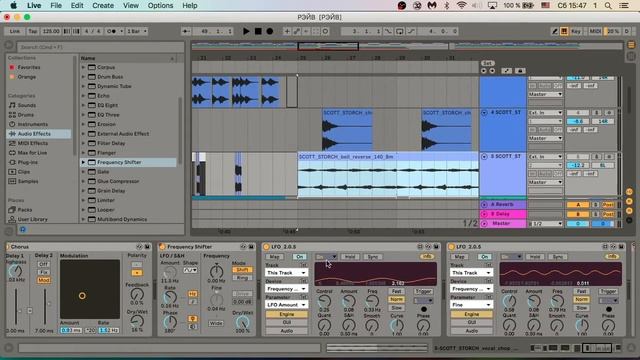This screenshot has height=360, width=640.
Task: Open Parameter dropdown showing Fine
Action: point(471,305)
